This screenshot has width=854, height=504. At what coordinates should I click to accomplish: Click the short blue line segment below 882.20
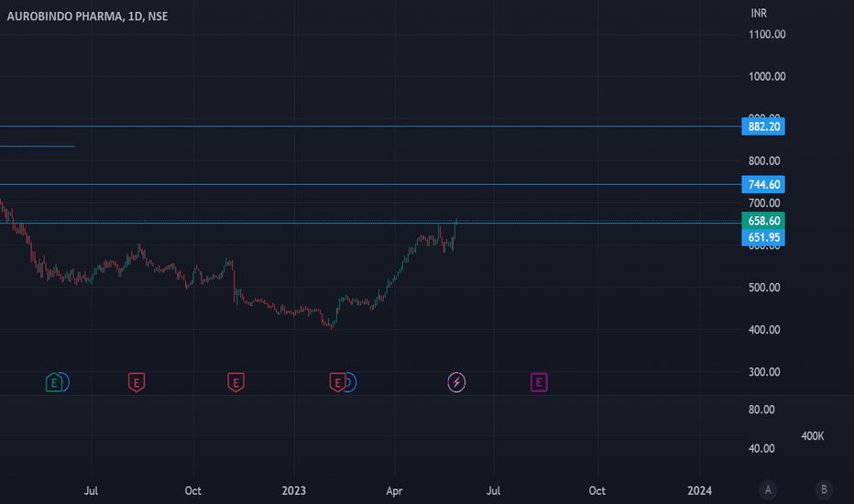37,146
